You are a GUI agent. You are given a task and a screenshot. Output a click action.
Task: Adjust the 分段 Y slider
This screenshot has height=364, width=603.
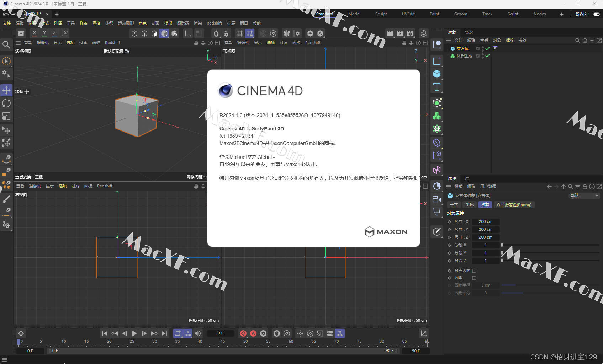550,253
